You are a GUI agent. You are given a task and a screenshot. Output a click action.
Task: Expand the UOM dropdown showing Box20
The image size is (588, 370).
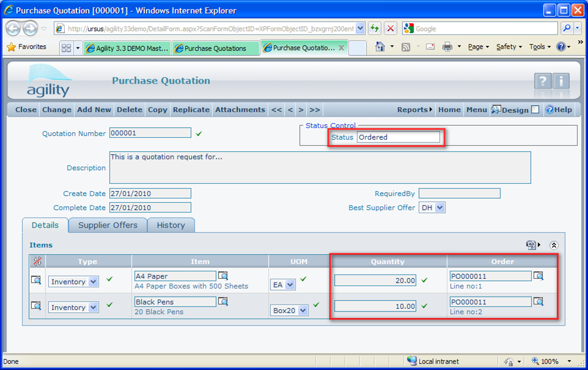pos(303,311)
